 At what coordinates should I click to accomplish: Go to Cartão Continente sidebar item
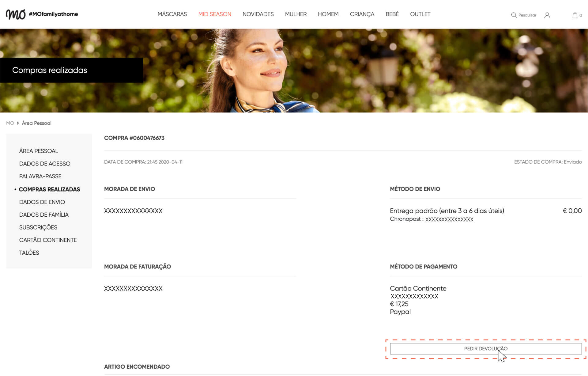(x=48, y=240)
